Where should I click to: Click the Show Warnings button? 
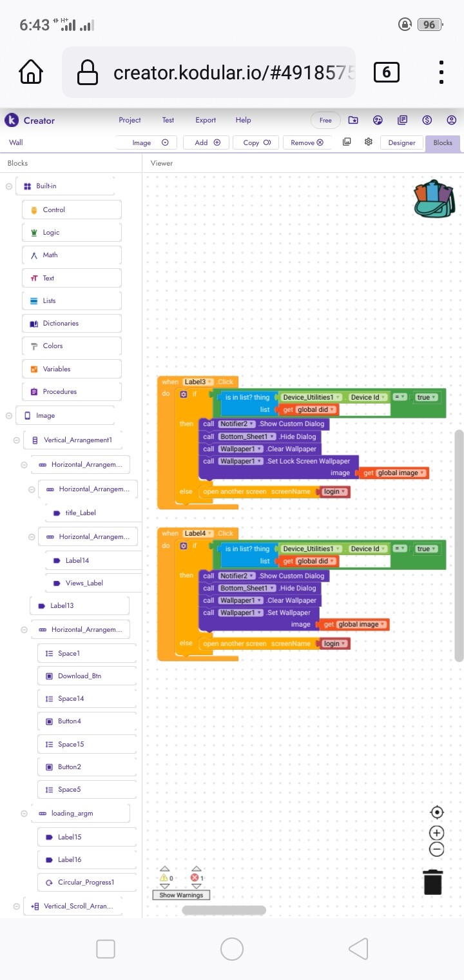point(181,895)
